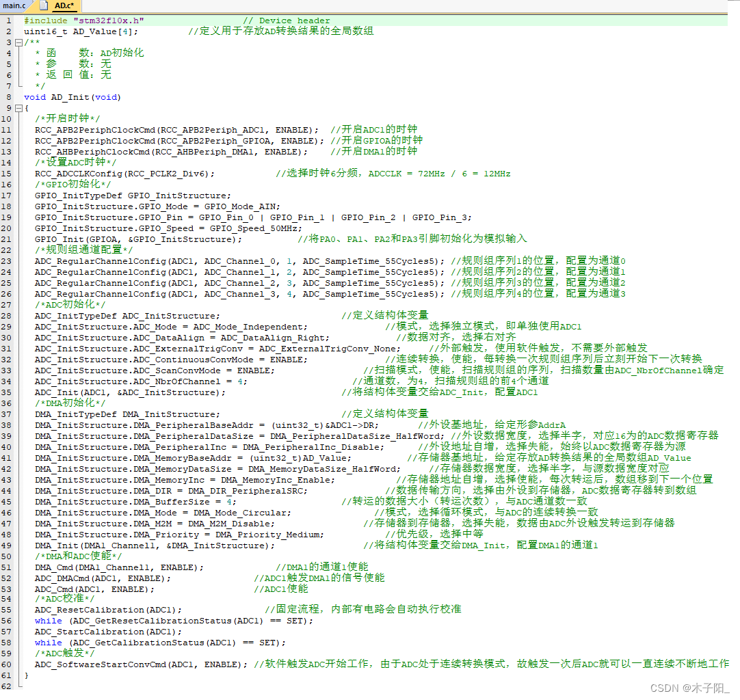Screen dimensions: 740x700
Task: Click the ADC_Mode_Independent assignment line
Action: tap(171, 327)
